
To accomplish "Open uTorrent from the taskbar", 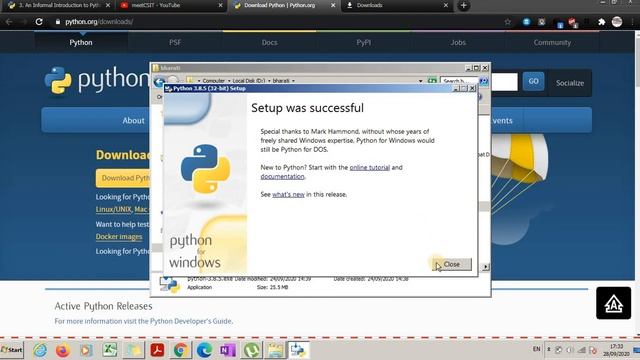I will tap(251, 350).
